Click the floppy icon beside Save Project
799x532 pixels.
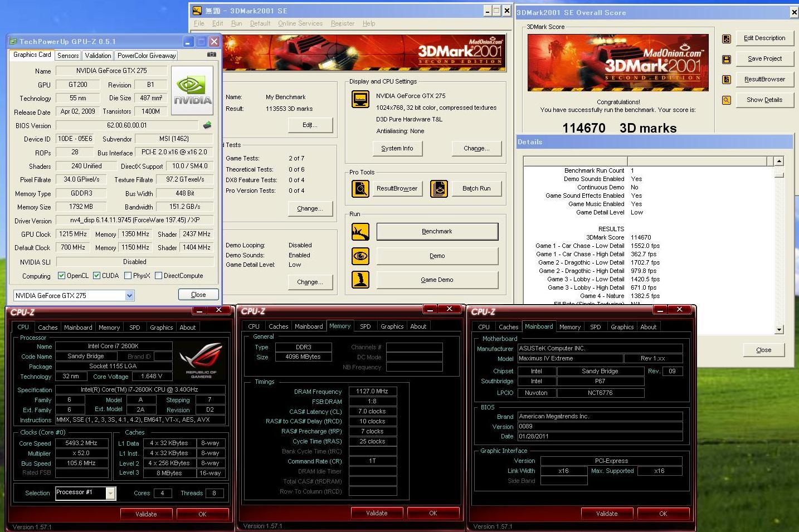pyautogui.click(x=727, y=59)
